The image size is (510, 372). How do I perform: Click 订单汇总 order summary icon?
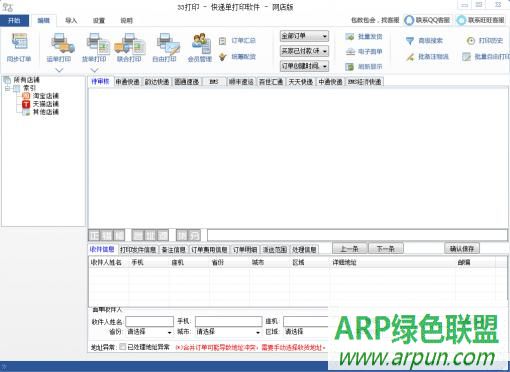coord(222,41)
